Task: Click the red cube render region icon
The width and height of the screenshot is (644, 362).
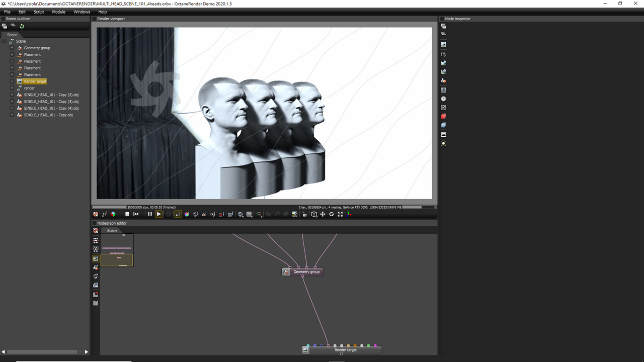Action: 221,214
